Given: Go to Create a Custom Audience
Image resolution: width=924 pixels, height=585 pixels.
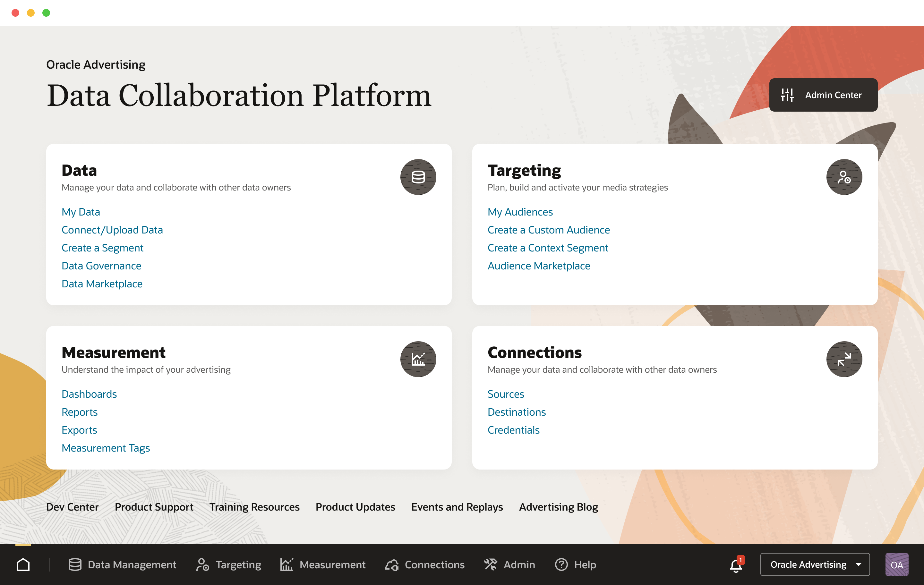Looking at the screenshot, I should tap(548, 230).
